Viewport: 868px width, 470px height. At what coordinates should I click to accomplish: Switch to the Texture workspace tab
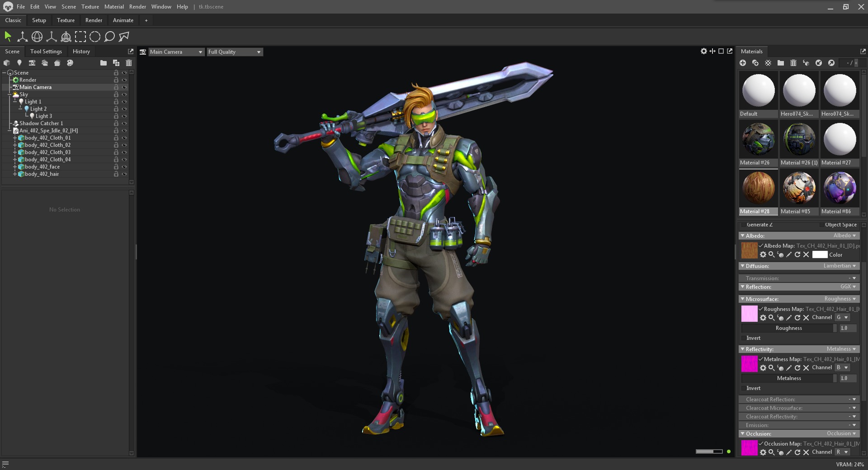[x=66, y=20]
